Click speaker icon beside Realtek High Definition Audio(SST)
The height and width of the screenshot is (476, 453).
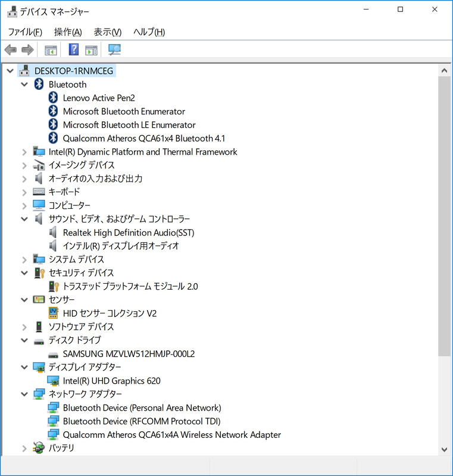(53, 232)
